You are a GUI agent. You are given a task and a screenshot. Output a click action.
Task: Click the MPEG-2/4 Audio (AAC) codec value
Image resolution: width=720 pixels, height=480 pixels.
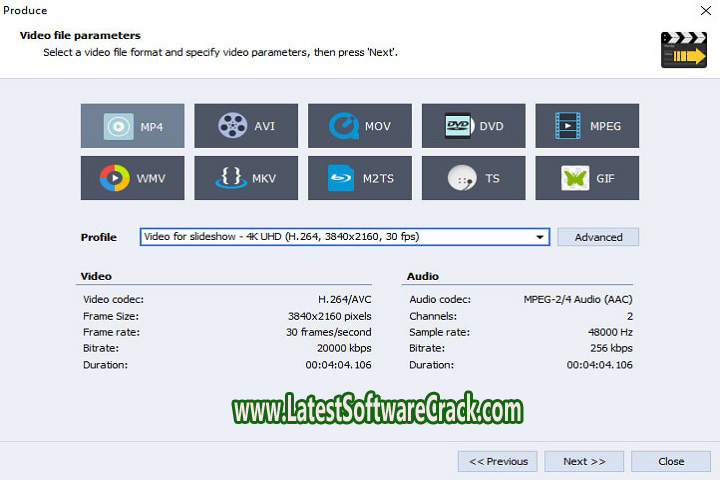point(577,299)
